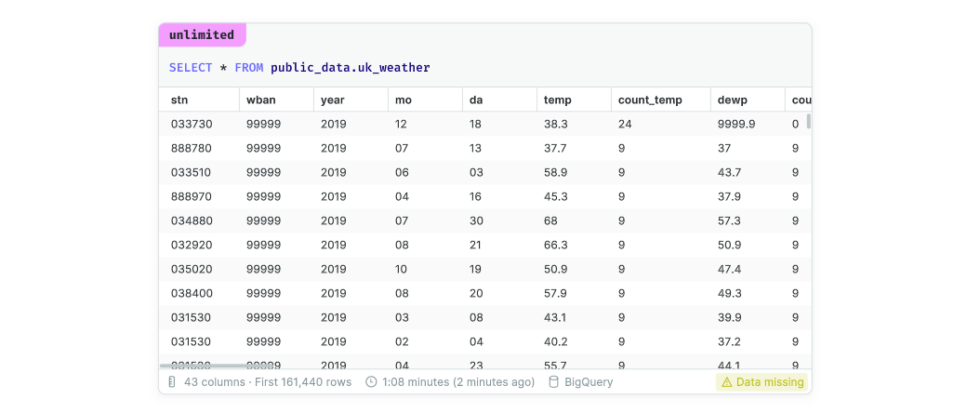The image size is (980, 413).
Task: Click the dewp column header
Action: pos(732,100)
